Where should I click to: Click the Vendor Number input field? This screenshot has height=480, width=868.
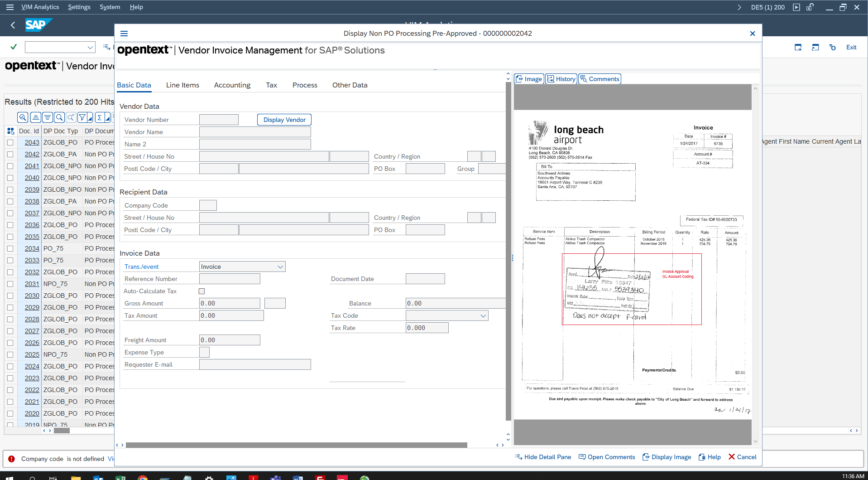coord(219,120)
